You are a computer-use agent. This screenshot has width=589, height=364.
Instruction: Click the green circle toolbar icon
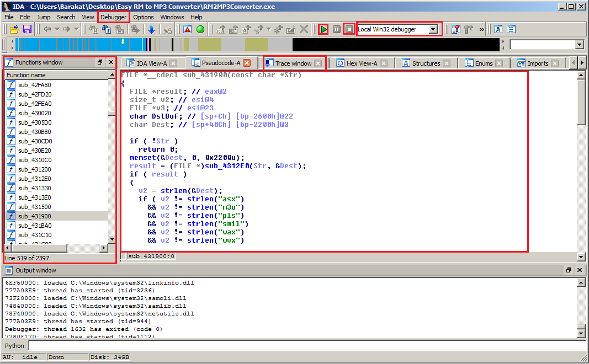(200, 29)
